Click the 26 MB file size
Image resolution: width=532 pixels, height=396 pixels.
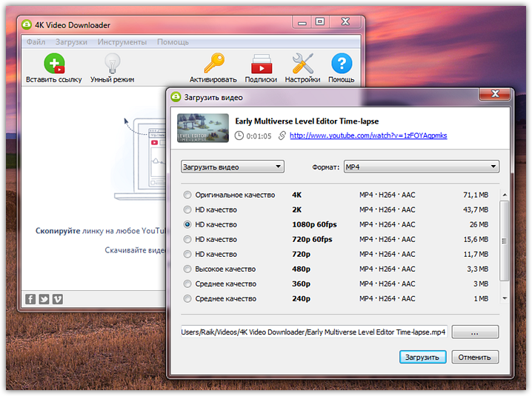(479, 224)
